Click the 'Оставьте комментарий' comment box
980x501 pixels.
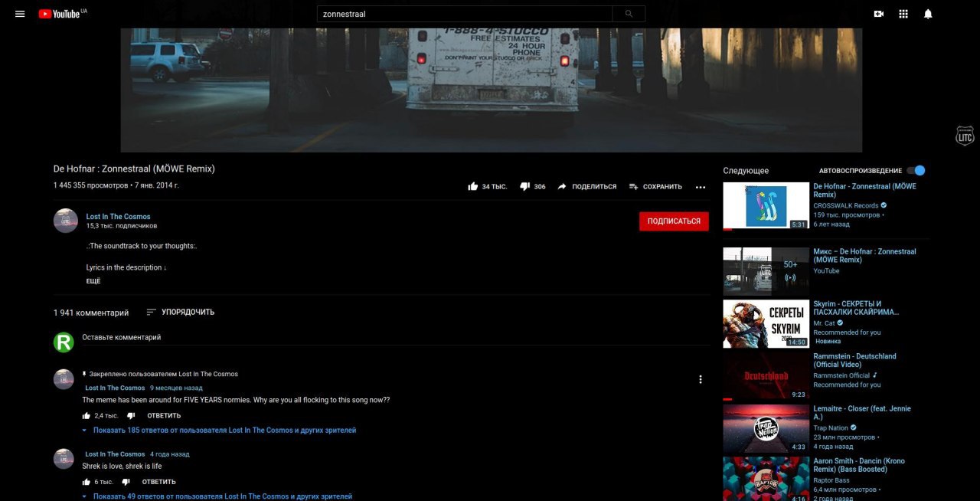[395, 338]
